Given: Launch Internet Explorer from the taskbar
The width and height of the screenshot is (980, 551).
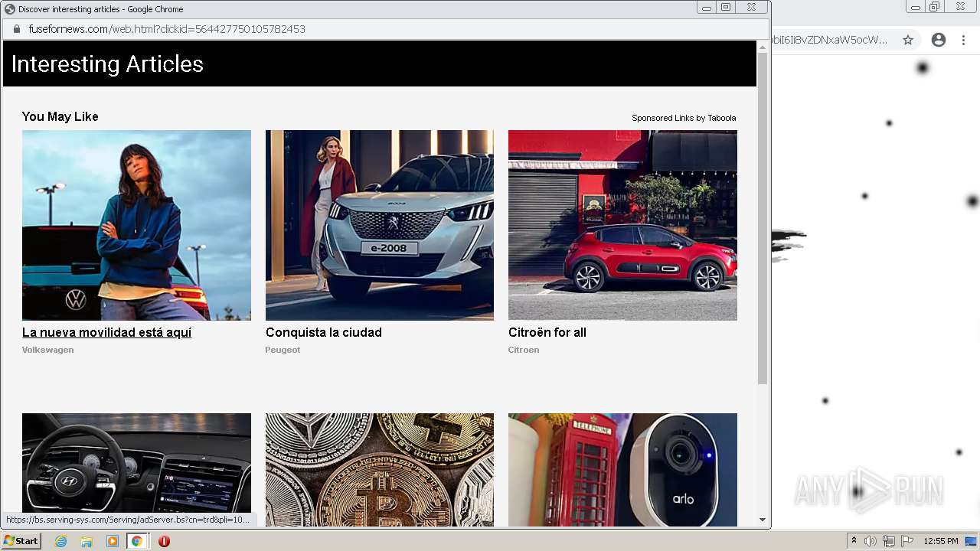Looking at the screenshot, I should [x=60, y=541].
